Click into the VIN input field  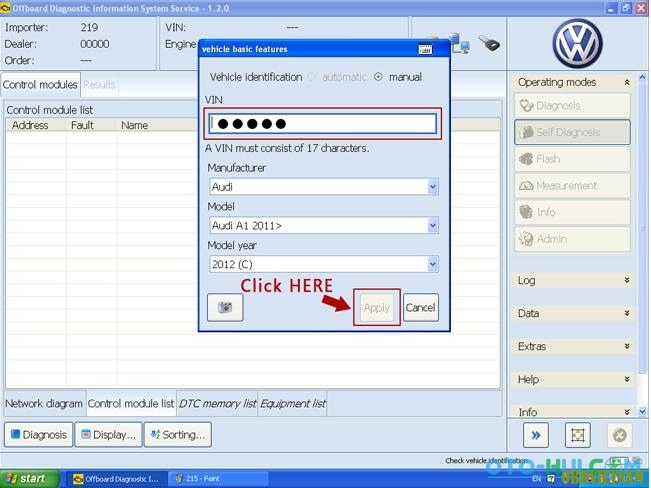[323, 124]
